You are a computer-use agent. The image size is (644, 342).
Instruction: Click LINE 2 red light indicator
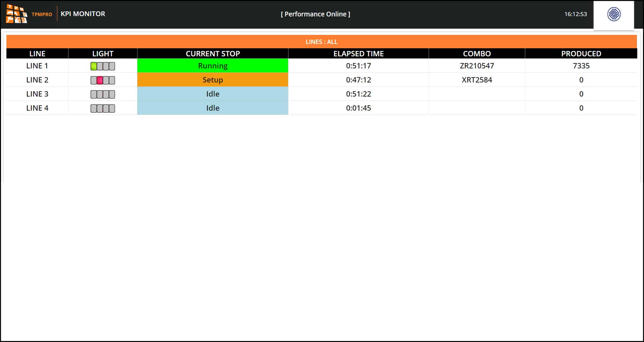coord(100,80)
